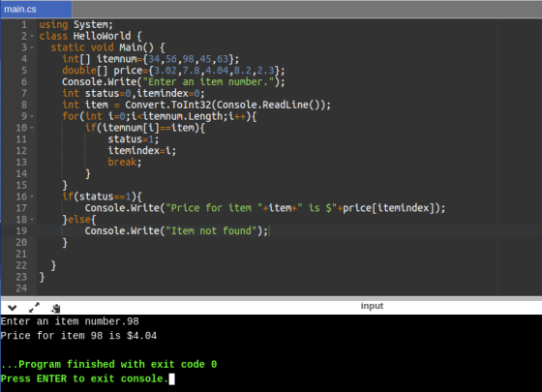542x392 pixels.
Task: Collapse the status check fold arrow on line 16
Action: pos(32,196)
